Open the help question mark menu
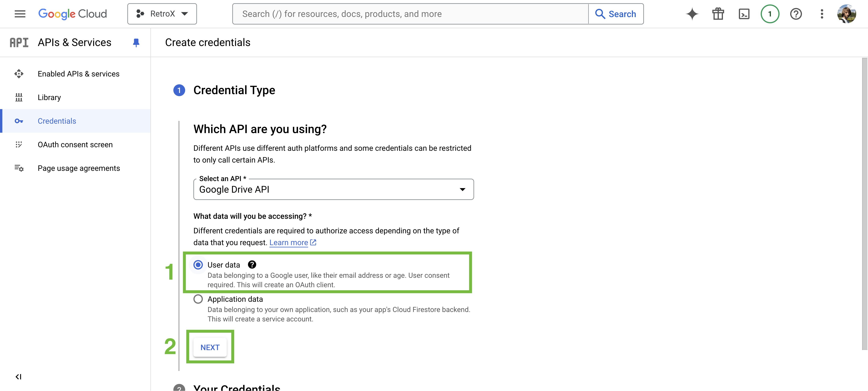868x391 pixels. click(796, 14)
